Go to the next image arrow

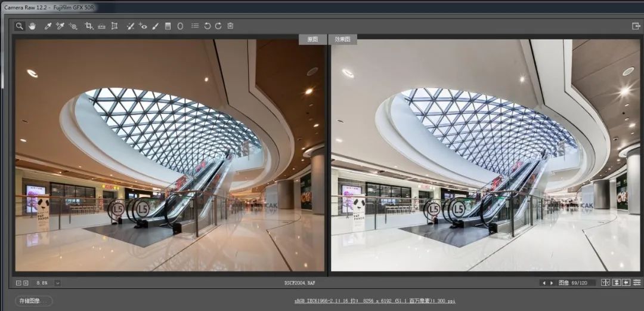(552, 283)
